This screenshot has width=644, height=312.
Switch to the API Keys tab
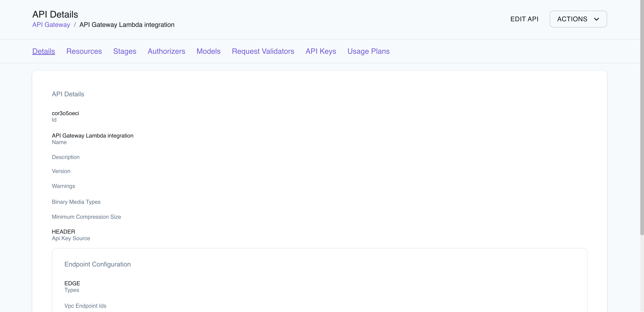coord(321,51)
